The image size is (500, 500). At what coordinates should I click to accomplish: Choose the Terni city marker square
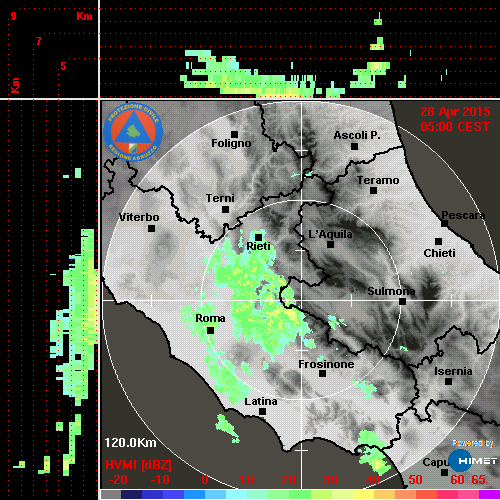(x=225, y=209)
